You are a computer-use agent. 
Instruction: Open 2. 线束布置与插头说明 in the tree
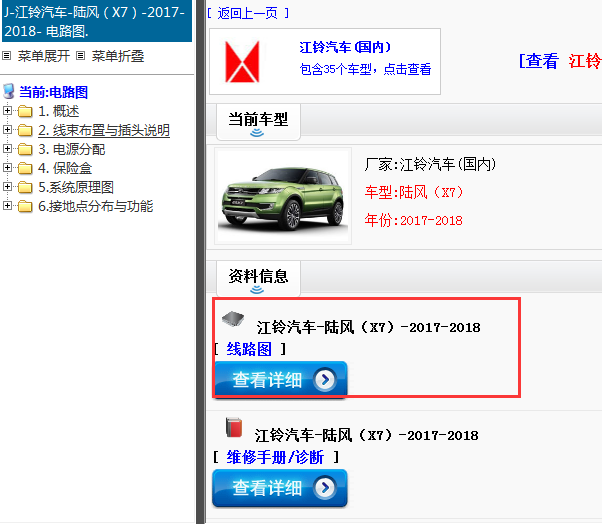[104, 131]
